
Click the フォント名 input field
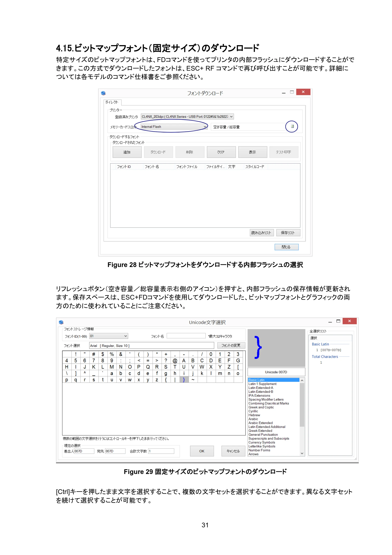186,336
